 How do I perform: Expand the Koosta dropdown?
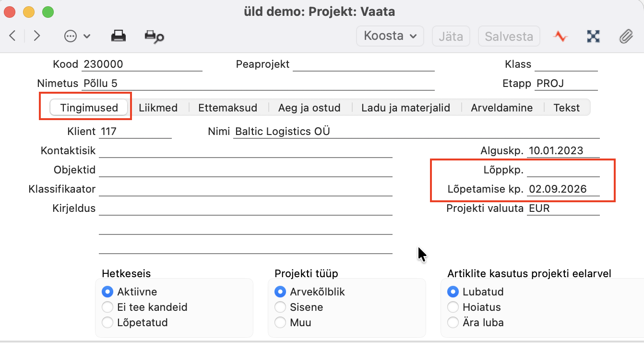pos(390,36)
